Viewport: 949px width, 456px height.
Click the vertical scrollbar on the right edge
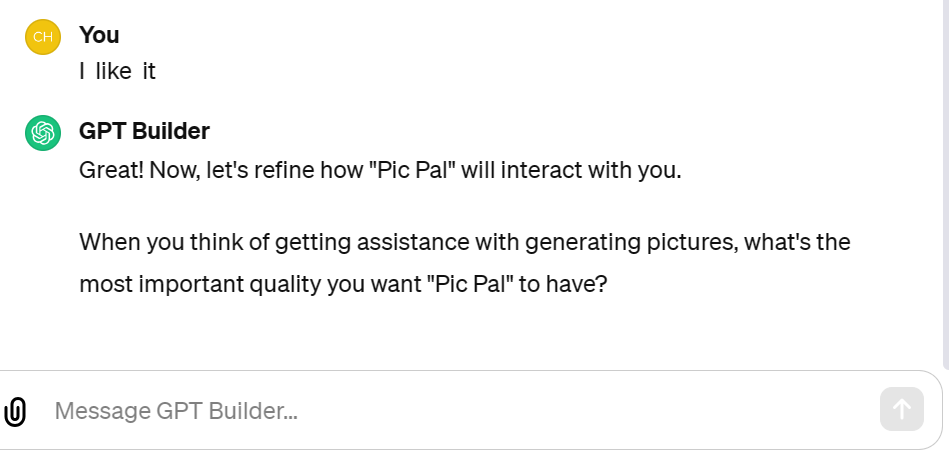pos(945,180)
